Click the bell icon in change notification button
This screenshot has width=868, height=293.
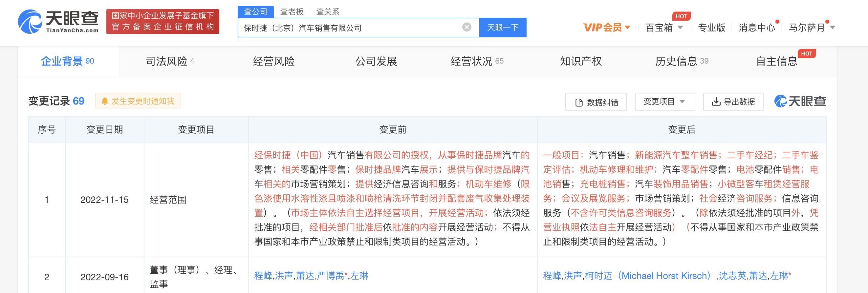[105, 101]
